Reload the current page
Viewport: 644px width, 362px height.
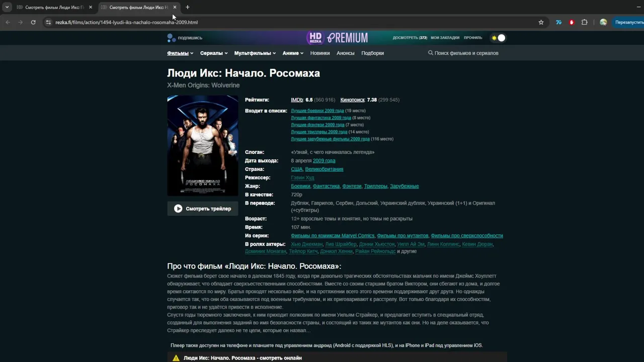(33, 22)
